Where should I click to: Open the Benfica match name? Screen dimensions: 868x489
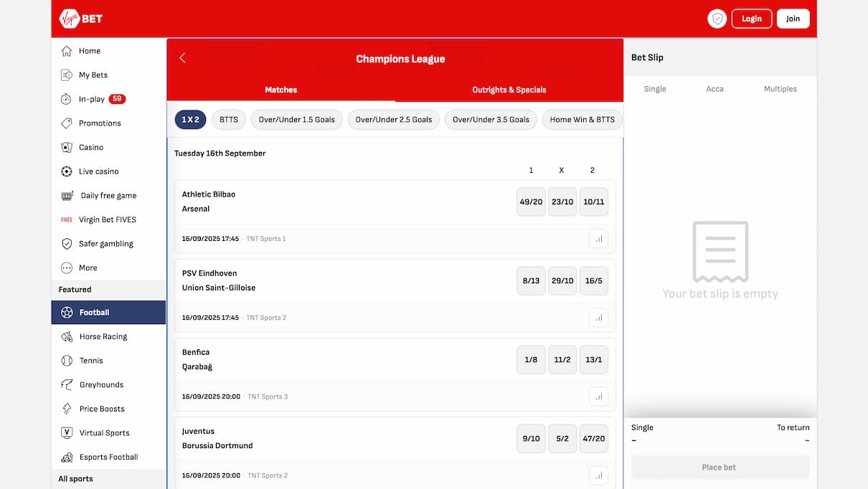pyautogui.click(x=196, y=352)
